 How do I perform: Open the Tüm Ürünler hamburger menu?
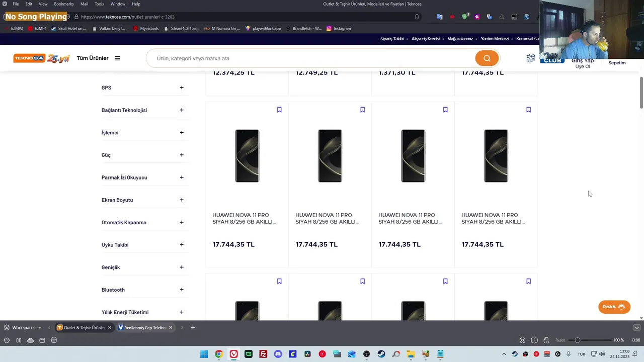[x=117, y=58]
